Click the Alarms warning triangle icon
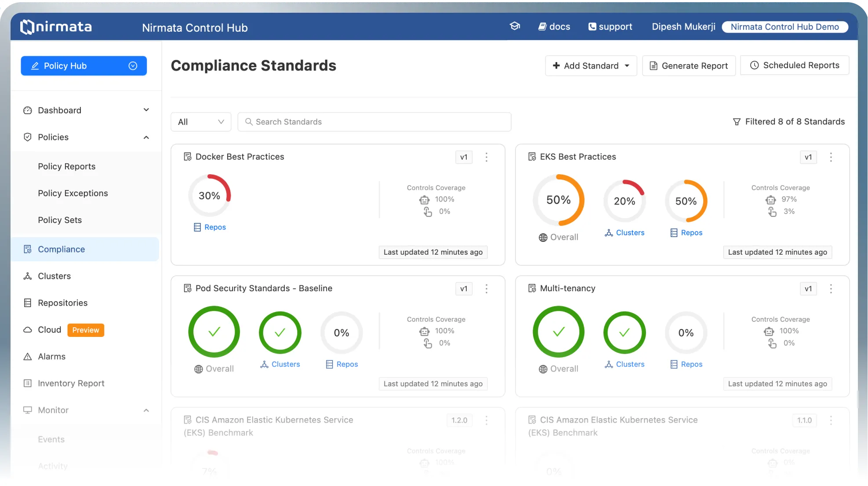This screenshot has width=868, height=486. tap(28, 357)
